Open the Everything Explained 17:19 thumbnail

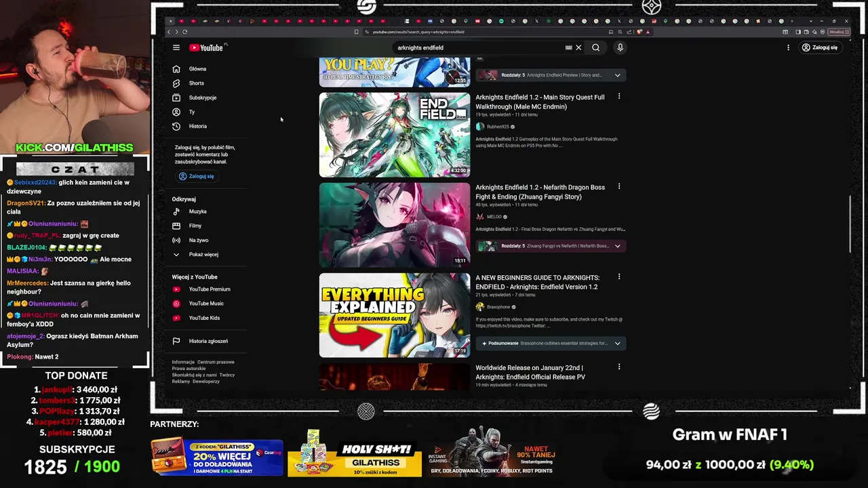tap(395, 315)
